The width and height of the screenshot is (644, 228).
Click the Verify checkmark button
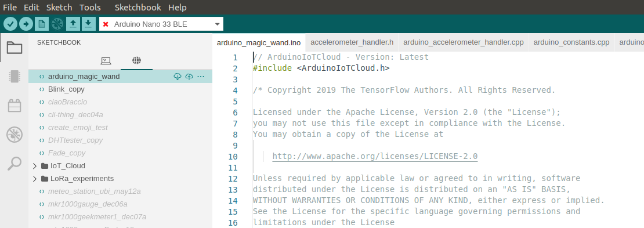point(10,24)
